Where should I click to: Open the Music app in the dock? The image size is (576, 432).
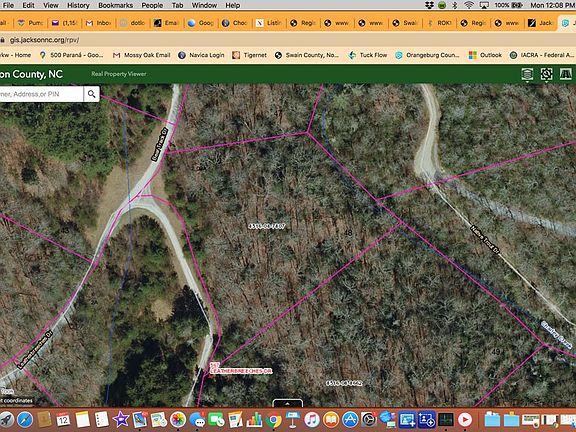tap(312, 420)
